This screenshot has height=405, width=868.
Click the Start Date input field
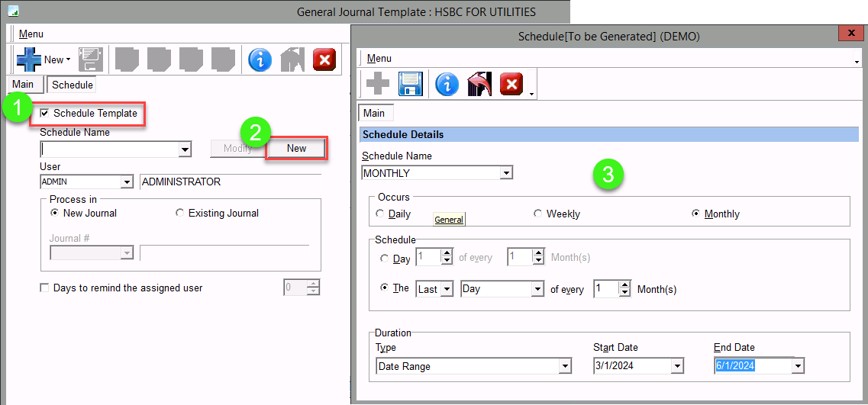(x=631, y=367)
